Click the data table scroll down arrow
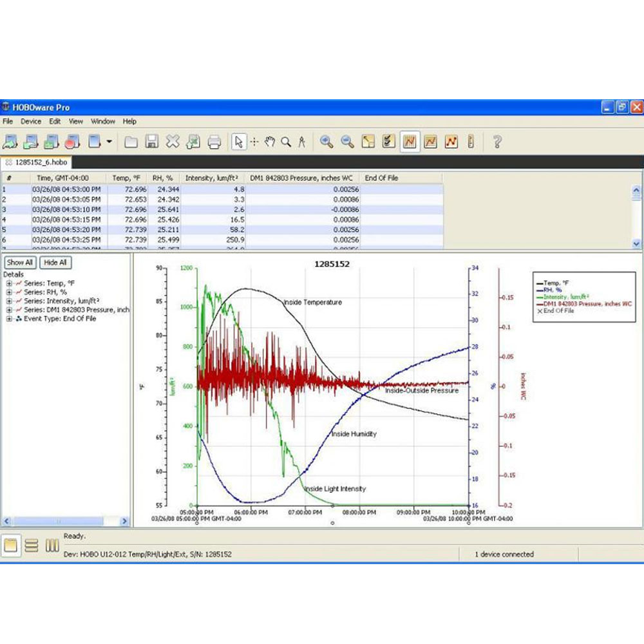This screenshot has height=644, width=644. point(637,244)
